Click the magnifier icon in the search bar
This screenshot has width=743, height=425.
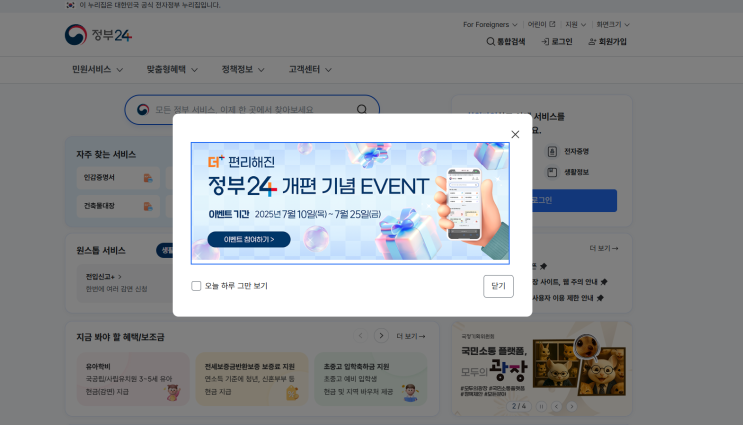(362, 109)
